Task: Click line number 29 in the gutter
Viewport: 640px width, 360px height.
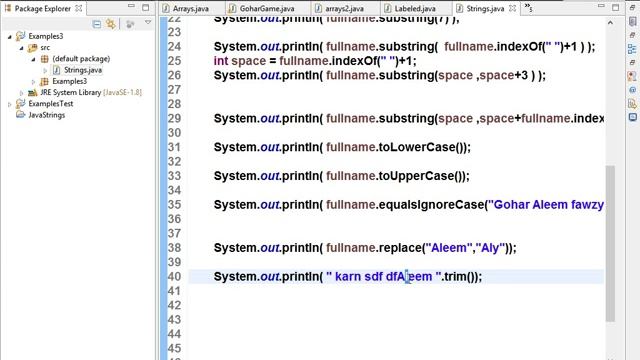Action: [x=174, y=118]
